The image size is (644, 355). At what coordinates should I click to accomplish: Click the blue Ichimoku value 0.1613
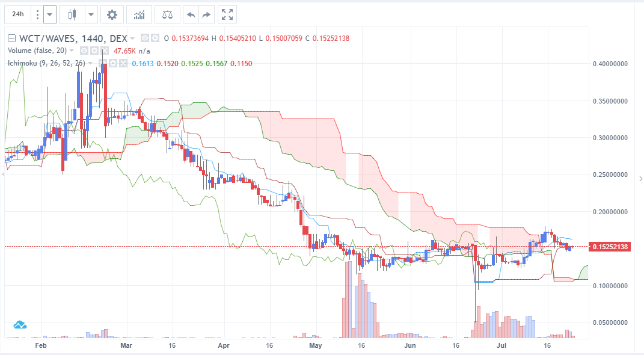[143, 64]
